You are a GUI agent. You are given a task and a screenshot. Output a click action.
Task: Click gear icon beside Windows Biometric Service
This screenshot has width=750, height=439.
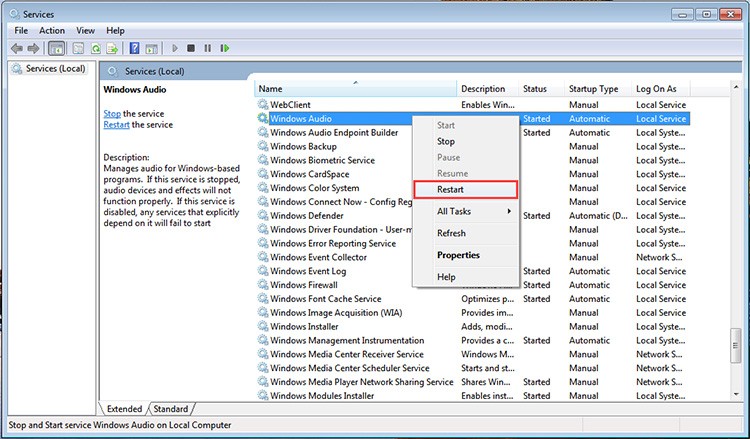[263, 160]
